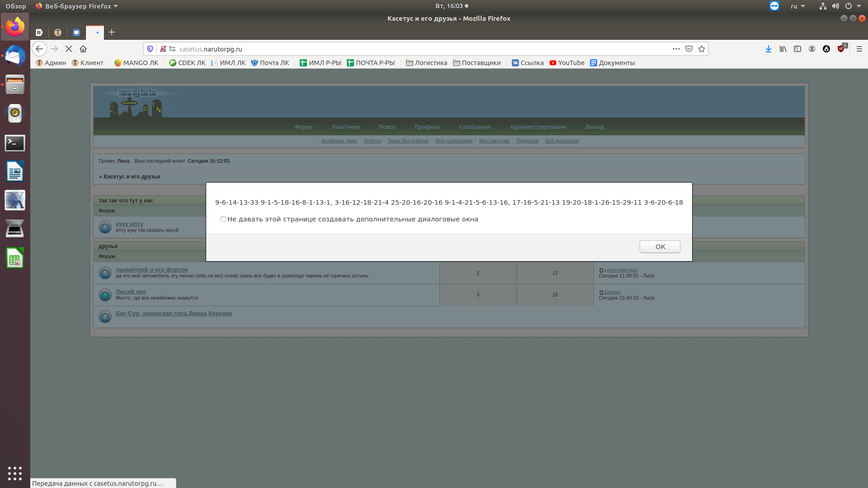This screenshot has width=868, height=488.
Task: Open the Terminal from the dock
Action: click(x=15, y=143)
